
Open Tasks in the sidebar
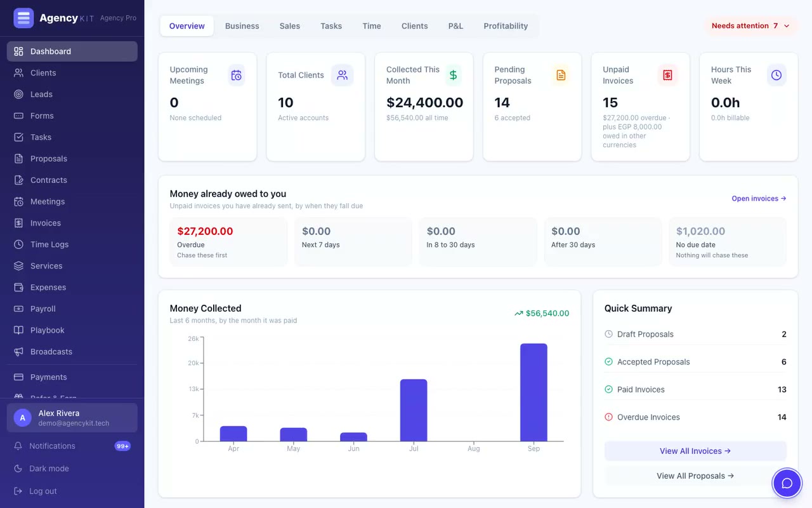(72, 137)
